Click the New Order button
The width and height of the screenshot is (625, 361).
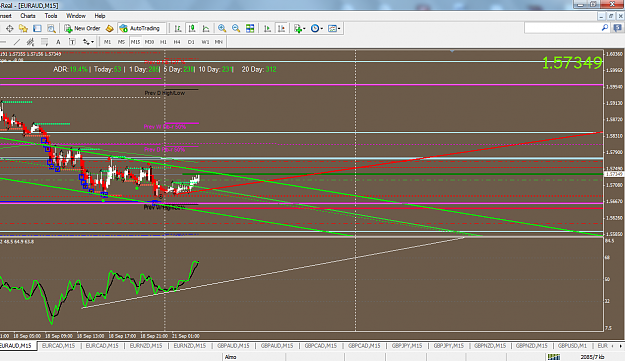point(83,28)
